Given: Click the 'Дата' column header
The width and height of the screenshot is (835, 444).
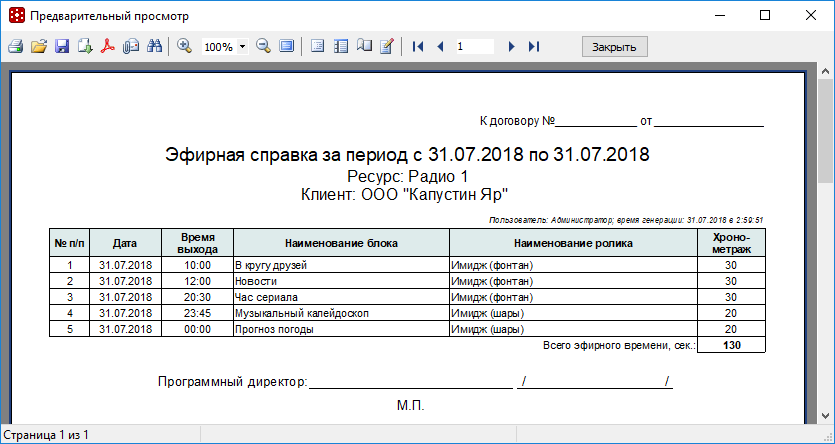Looking at the screenshot, I should (125, 243).
